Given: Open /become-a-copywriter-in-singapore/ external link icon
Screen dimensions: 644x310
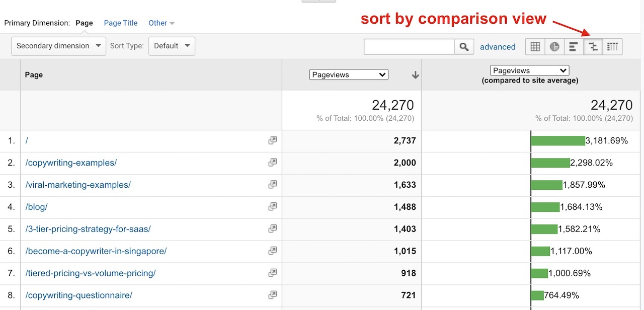Looking at the screenshot, I should click(x=272, y=251).
